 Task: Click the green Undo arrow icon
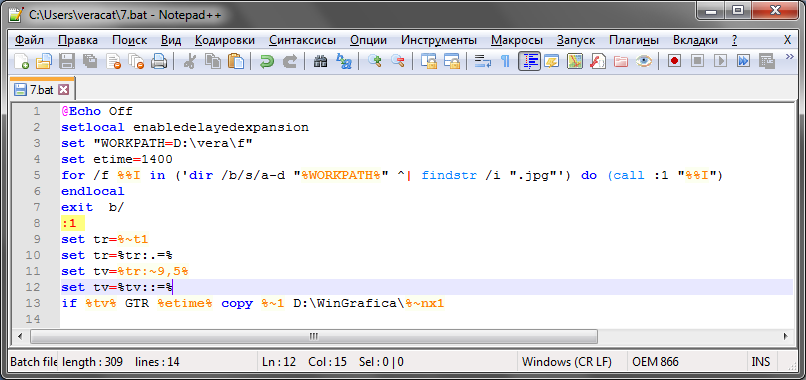pos(266,62)
